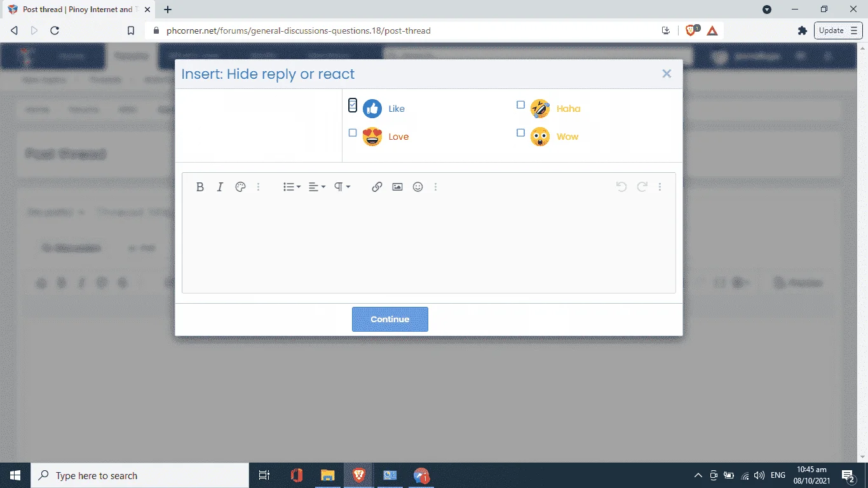Open File Explorer from the taskbar
The width and height of the screenshot is (868, 488).
point(327,475)
